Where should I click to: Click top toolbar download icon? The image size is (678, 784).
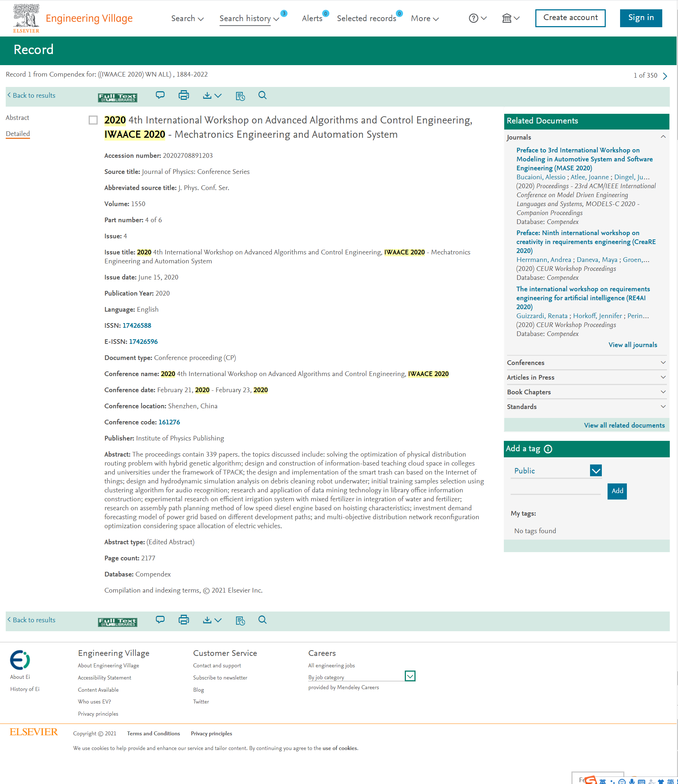207,96
